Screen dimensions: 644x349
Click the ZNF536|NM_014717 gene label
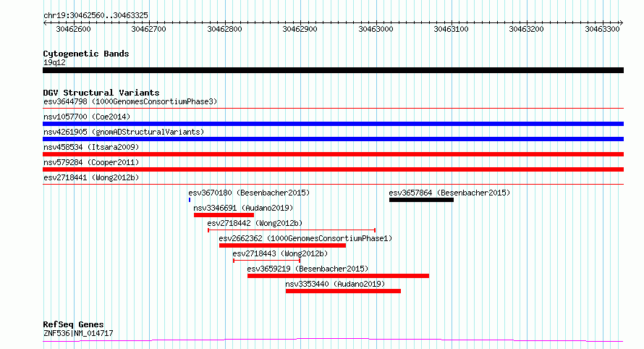click(78, 333)
